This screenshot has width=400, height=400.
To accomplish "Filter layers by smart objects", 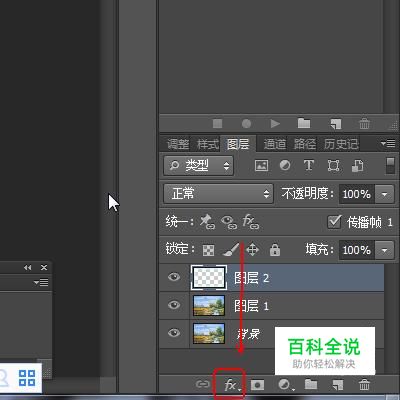I will pos(357,165).
